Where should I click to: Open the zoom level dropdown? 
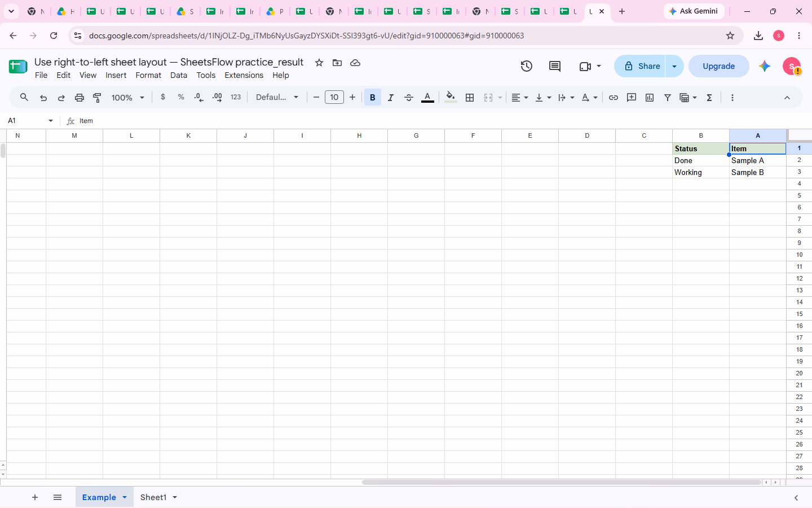128,98
